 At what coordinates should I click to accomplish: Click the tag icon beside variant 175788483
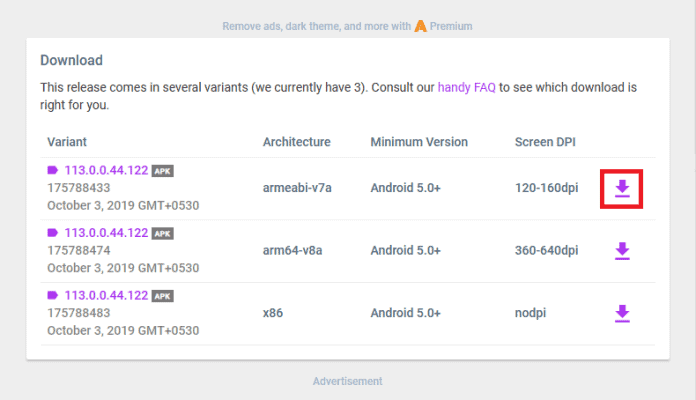(53, 296)
